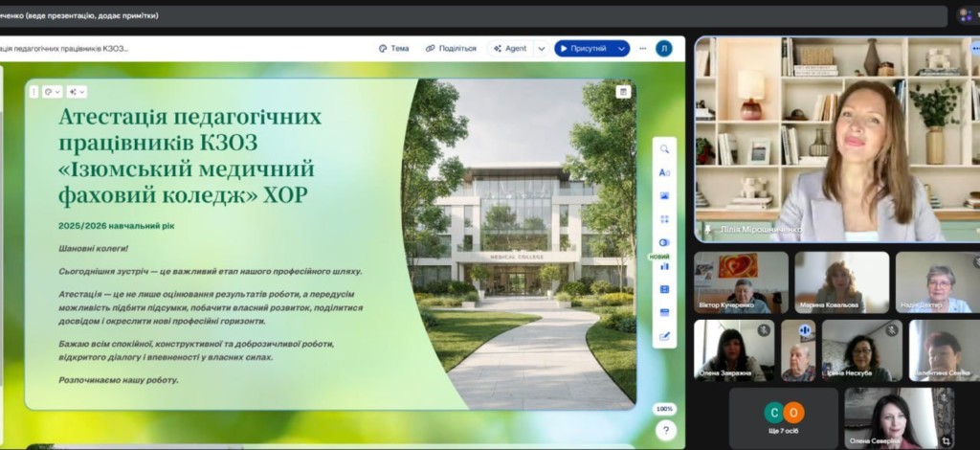Open the search tool in right sidebar
Image resolution: width=980 pixels, height=450 pixels.
664,149
